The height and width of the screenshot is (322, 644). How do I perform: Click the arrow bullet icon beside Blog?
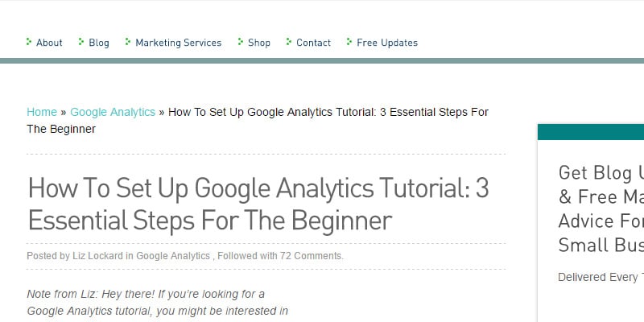click(81, 41)
